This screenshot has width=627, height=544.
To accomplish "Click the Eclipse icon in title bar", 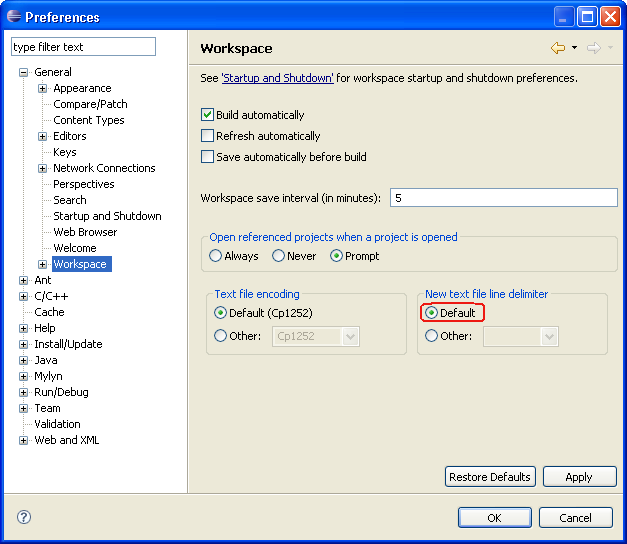I will tap(13, 16).
